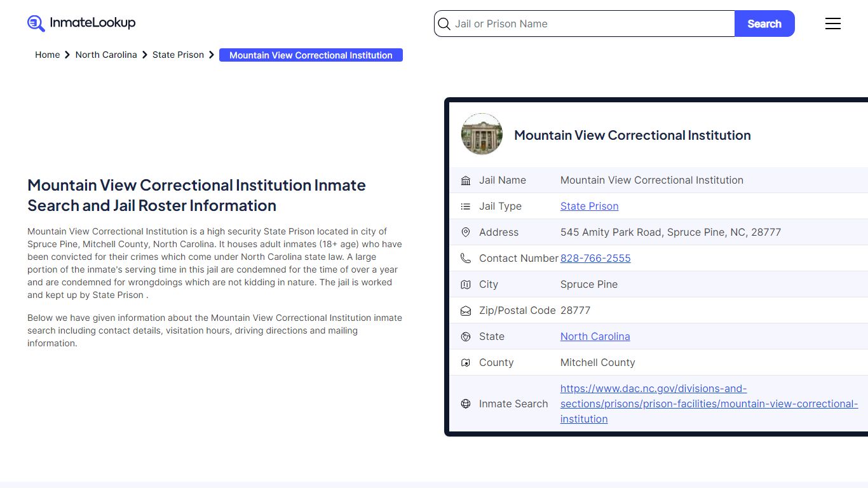Click the card title Mountain View Correctional Institution

point(632,135)
